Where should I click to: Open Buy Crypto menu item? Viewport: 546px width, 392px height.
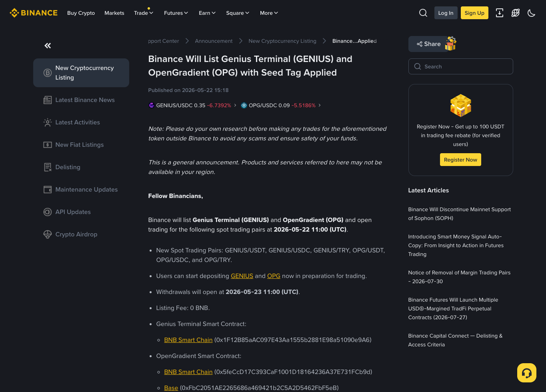(x=81, y=13)
